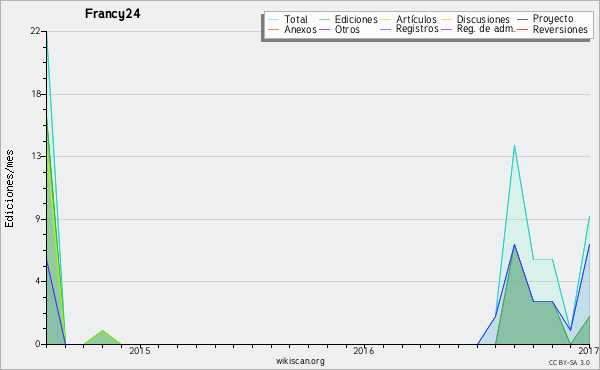The width and height of the screenshot is (600, 370).
Task: Click the purple Otros legend color line
Action: point(324,29)
